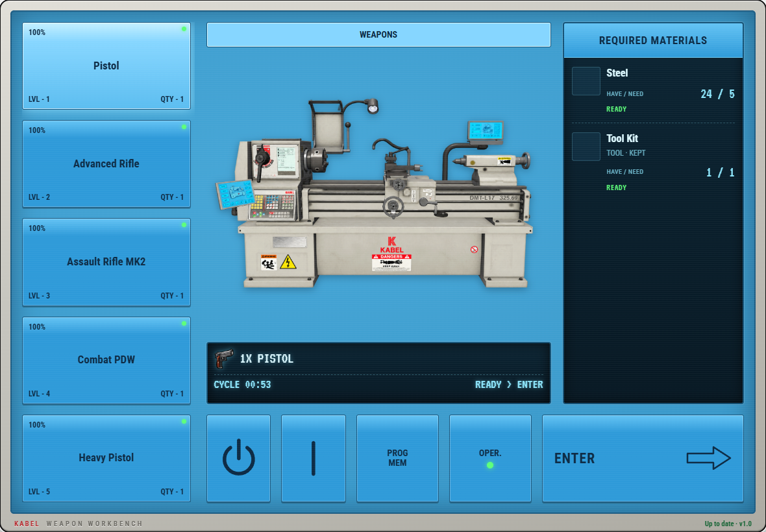Image resolution: width=766 pixels, height=532 pixels.
Task: Click the Steel material icon slot
Action: click(586, 81)
